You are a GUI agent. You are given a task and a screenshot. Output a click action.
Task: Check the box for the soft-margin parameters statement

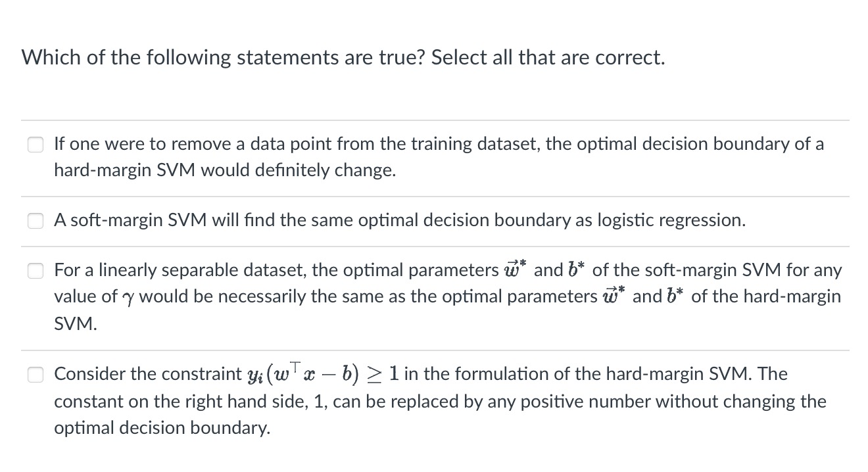click(36, 270)
